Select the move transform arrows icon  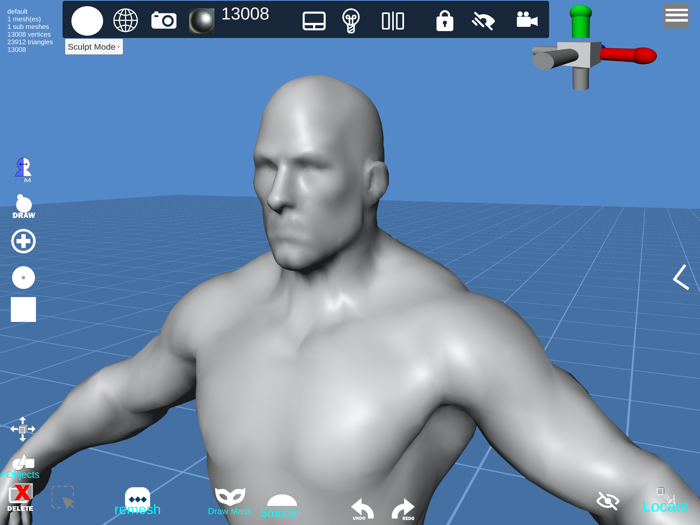pyautogui.click(x=23, y=429)
